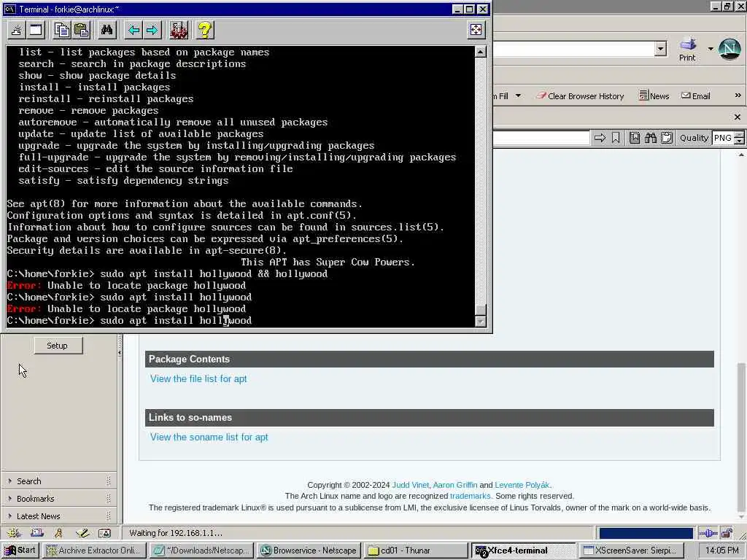Click Links to so-names section header
Viewport: 747px width, 560px height.
pyautogui.click(x=429, y=418)
